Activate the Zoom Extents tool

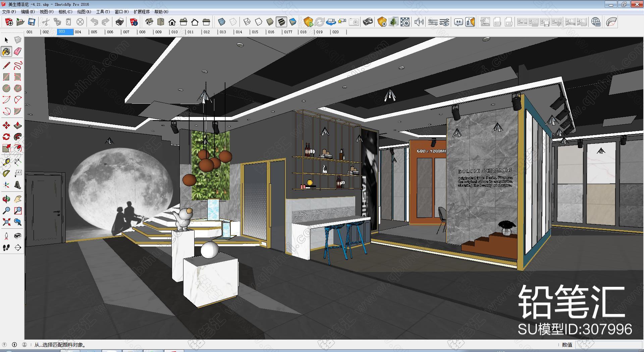tap(6, 222)
